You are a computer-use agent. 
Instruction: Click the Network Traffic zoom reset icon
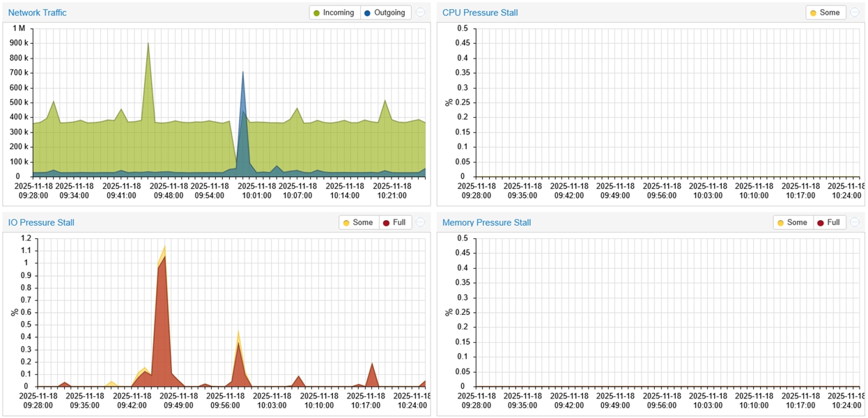[420, 13]
